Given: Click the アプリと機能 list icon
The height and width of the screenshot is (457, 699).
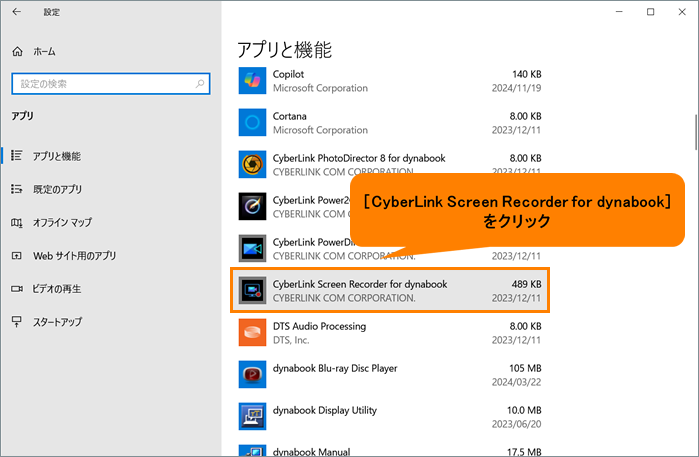Looking at the screenshot, I should pyautogui.click(x=16, y=156).
